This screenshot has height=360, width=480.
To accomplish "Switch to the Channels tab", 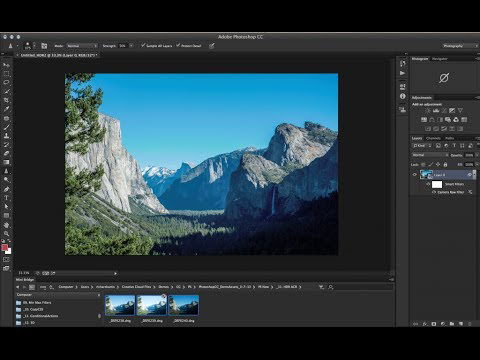I will (433, 138).
